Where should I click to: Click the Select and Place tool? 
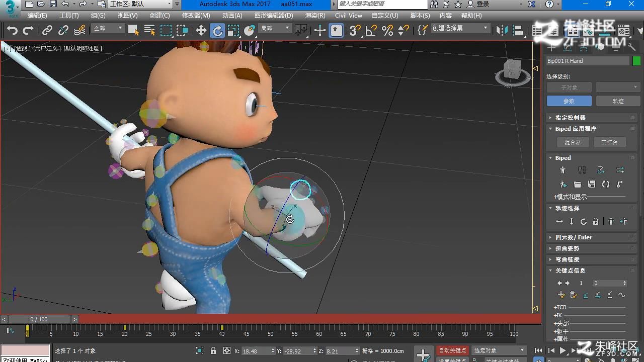point(250,31)
